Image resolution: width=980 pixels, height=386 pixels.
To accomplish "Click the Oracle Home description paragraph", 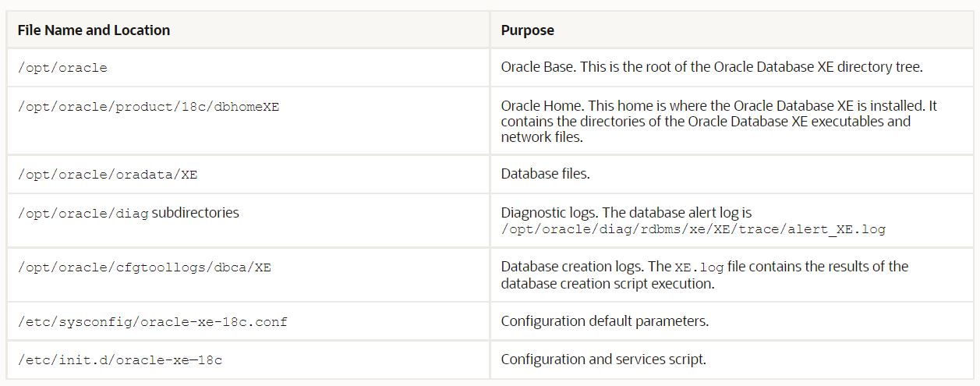I will pyautogui.click(x=717, y=122).
